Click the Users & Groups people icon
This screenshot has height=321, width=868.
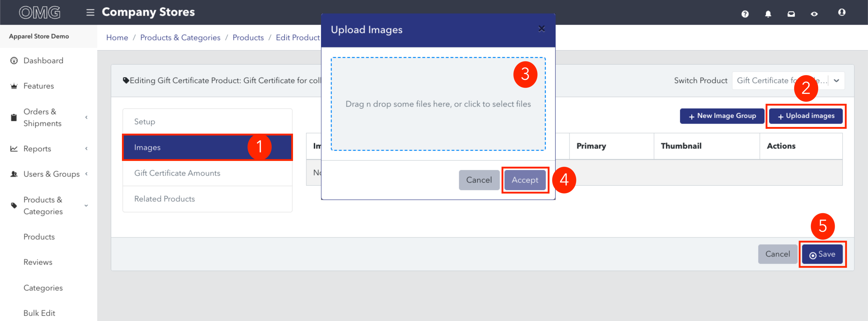click(14, 174)
